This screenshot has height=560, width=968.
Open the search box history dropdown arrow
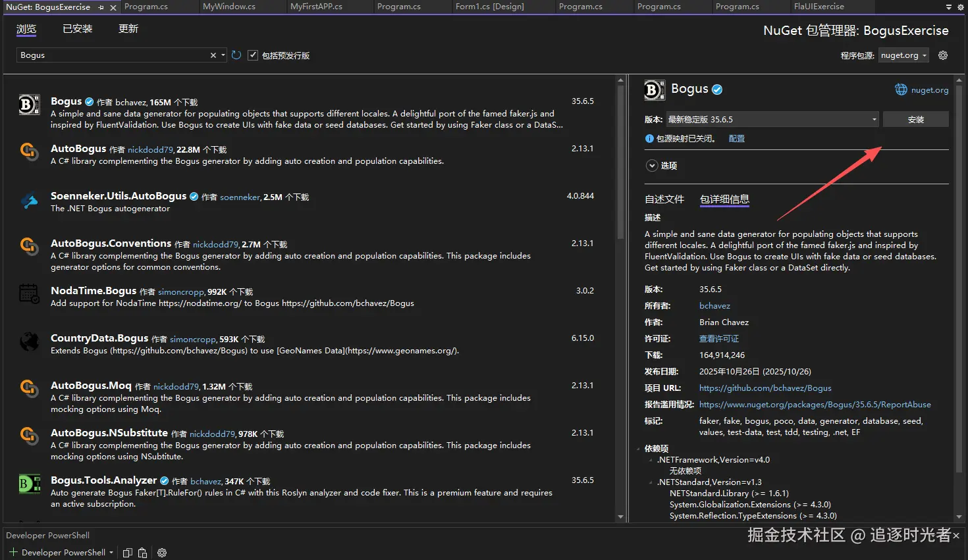coord(223,55)
